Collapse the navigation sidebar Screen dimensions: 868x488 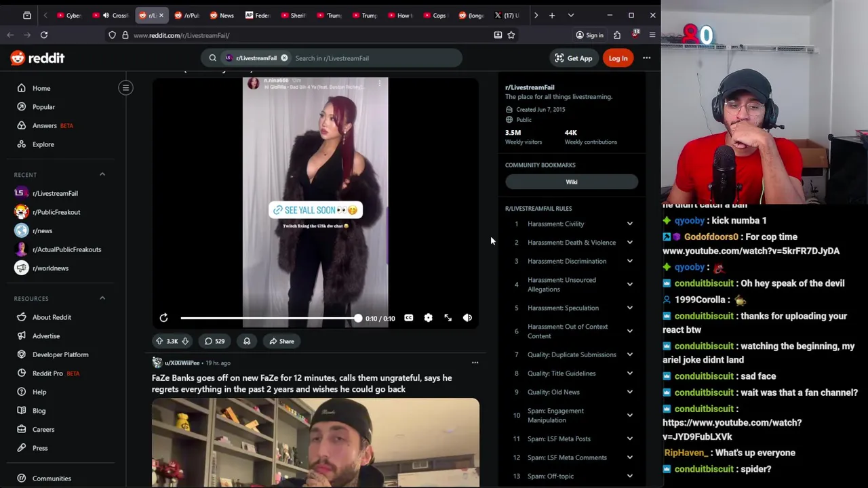[125, 87]
